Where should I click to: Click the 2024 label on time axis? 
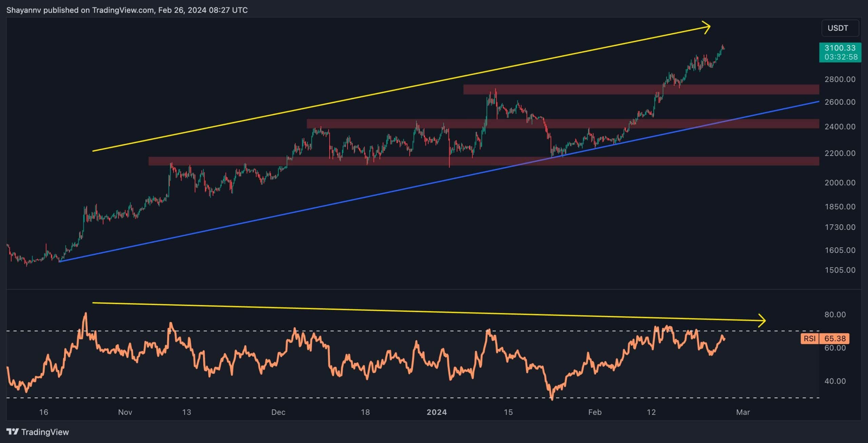click(x=436, y=412)
